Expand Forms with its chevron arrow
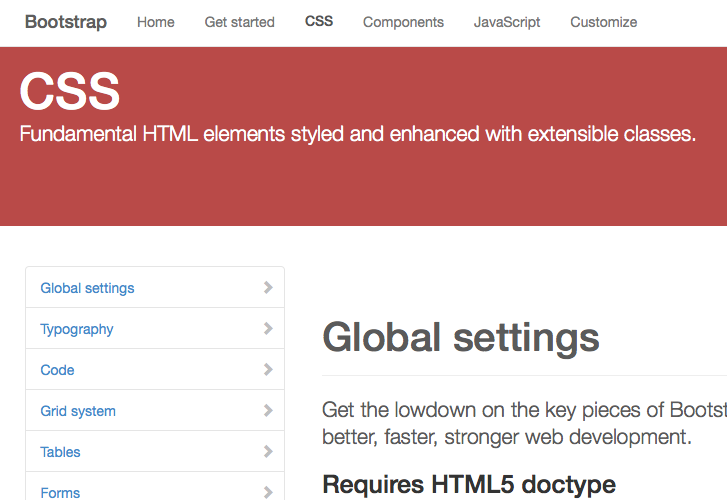 click(x=268, y=492)
